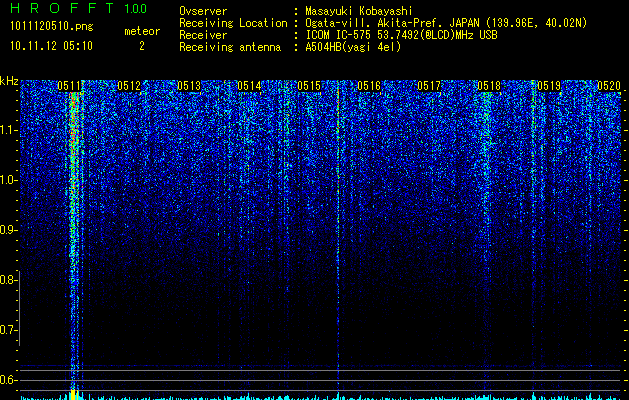Click the version number 1.0.0
This screenshot has width=629, height=400.
[x=136, y=9]
